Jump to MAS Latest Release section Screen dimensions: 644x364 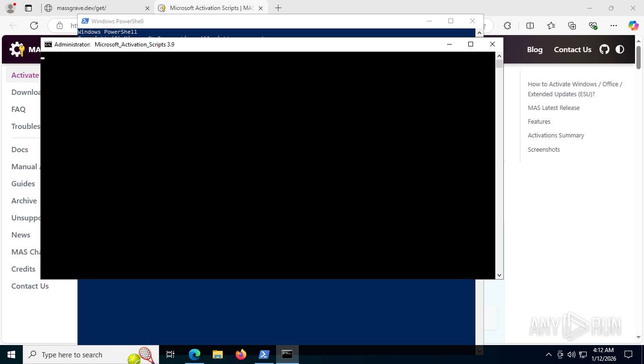tap(554, 108)
